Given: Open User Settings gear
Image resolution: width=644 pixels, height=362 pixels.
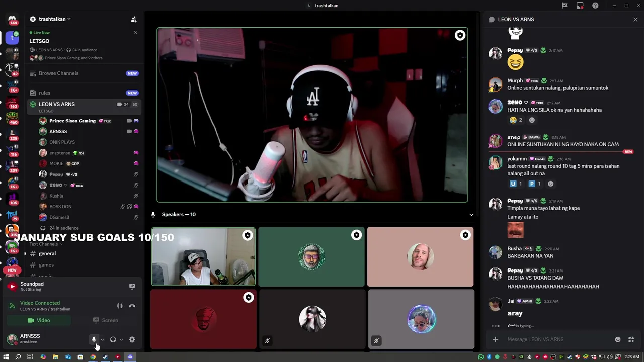Looking at the screenshot, I should (x=132, y=339).
